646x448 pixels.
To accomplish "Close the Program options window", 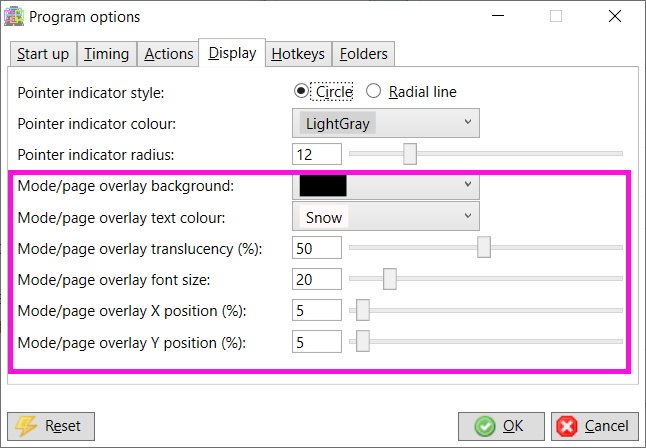I will pyautogui.click(x=615, y=16).
